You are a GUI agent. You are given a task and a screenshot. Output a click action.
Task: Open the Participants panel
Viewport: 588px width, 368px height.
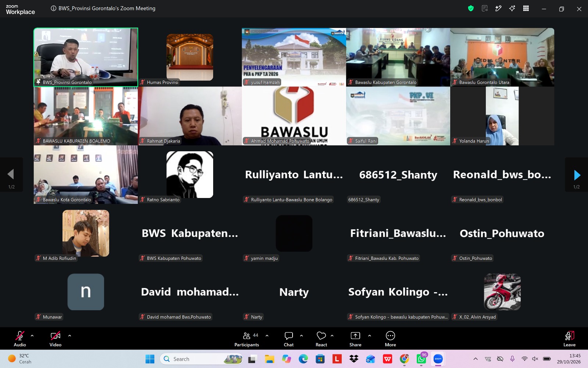pyautogui.click(x=247, y=339)
